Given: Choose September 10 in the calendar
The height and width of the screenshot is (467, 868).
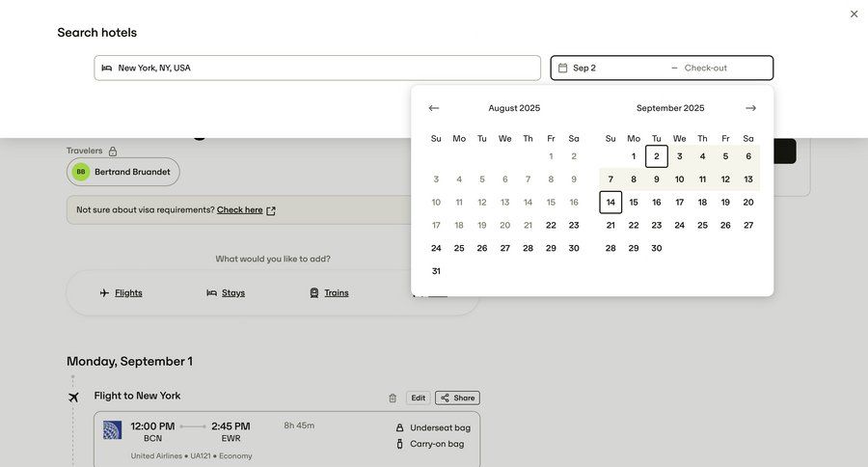Looking at the screenshot, I should point(679,179).
